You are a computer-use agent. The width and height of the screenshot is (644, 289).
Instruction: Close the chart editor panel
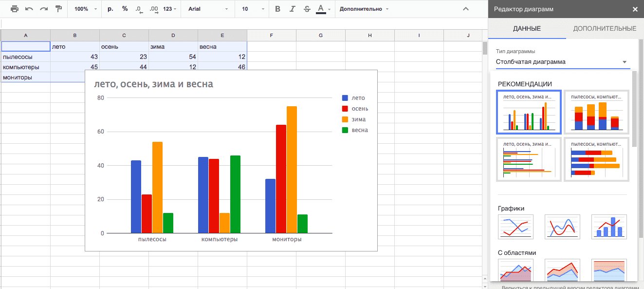(x=635, y=9)
